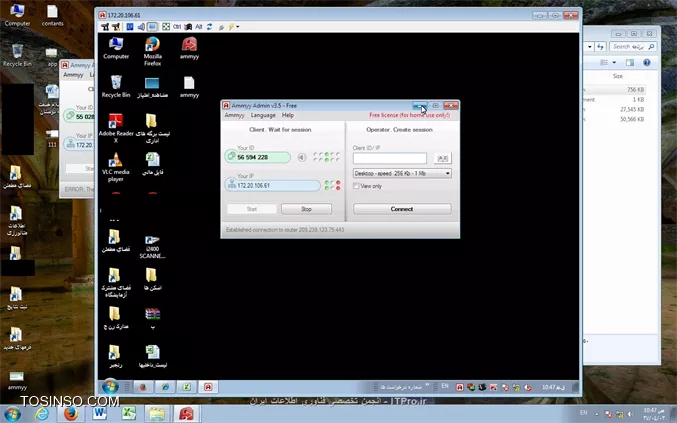
Task: Click the speaker voice chat icon in toolbar
Action: pyautogui.click(x=141, y=27)
